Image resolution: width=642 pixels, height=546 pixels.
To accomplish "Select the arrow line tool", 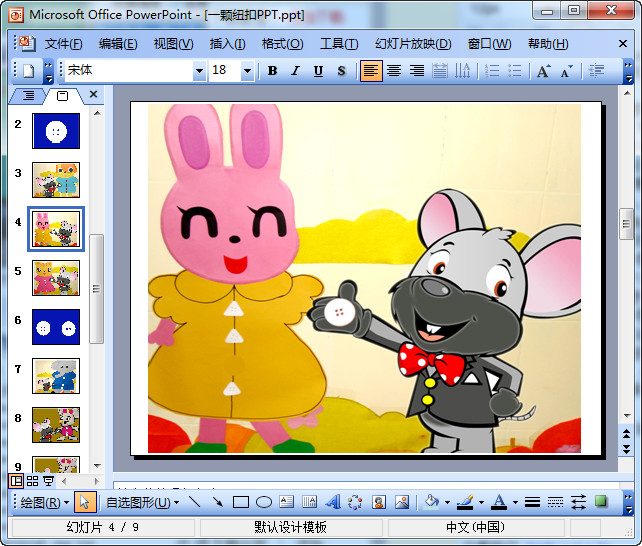I will (217, 502).
